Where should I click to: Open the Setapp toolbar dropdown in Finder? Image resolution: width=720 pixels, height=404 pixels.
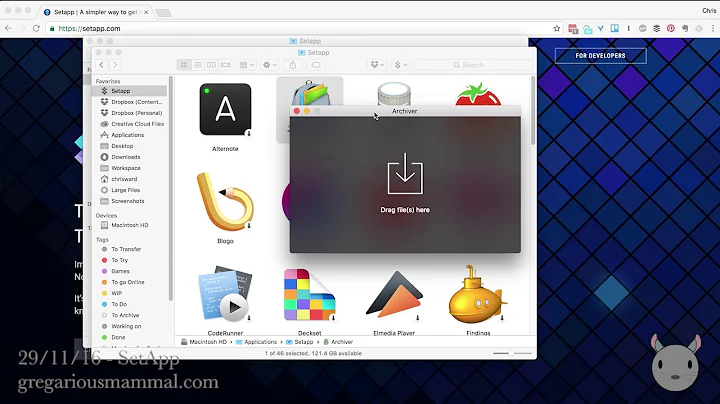(400, 65)
